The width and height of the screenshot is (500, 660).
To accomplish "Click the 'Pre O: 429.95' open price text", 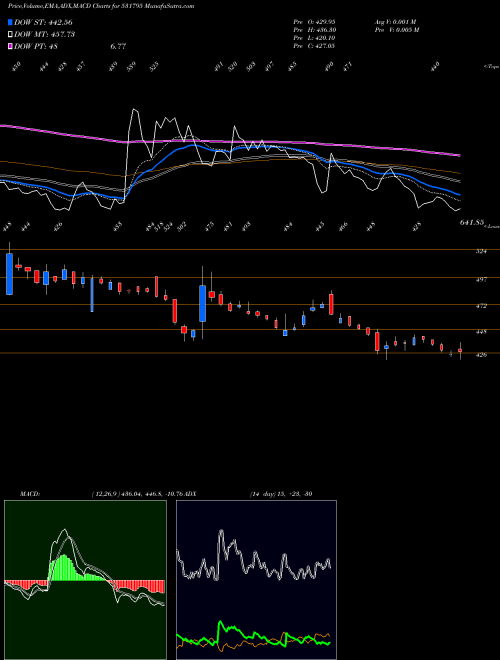I will point(314,21).
